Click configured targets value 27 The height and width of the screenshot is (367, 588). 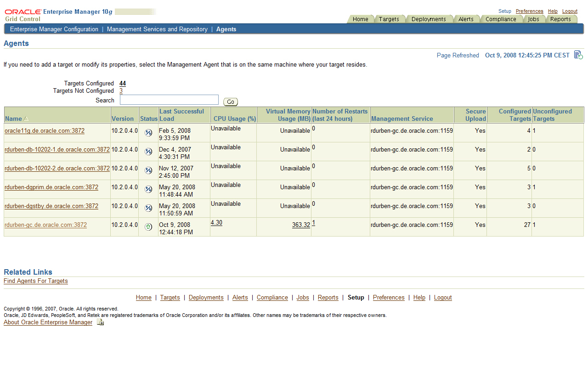pos(527,225)
